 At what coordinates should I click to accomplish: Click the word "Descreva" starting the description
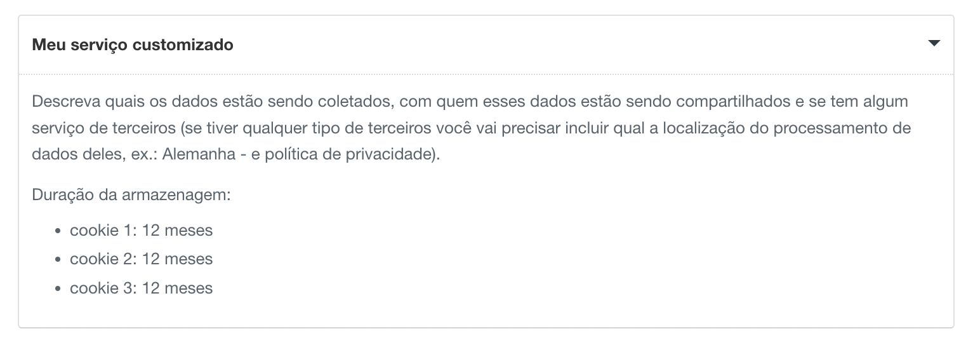(62, 102)
